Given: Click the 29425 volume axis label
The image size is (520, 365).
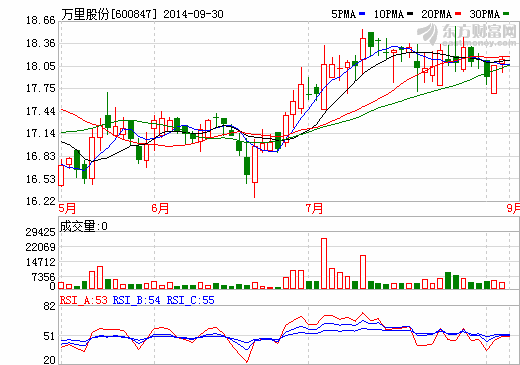Looking at the screenshot, I should click(41, 232).
